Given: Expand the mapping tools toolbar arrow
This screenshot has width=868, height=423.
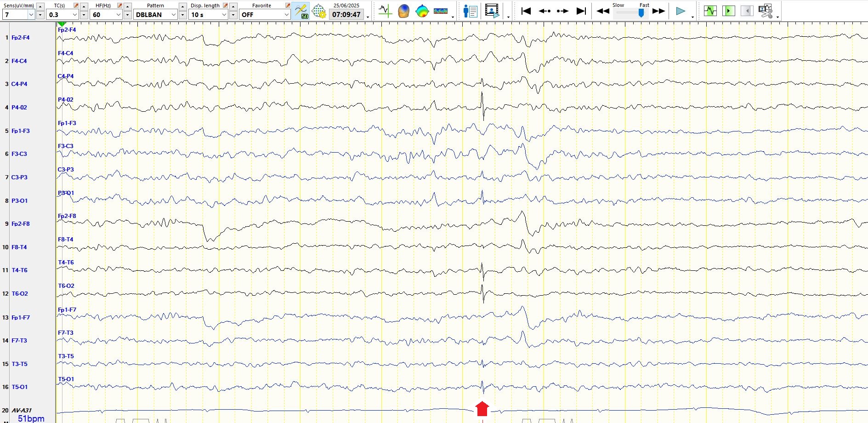Looking at the screenshot, I should coord(453,17).
